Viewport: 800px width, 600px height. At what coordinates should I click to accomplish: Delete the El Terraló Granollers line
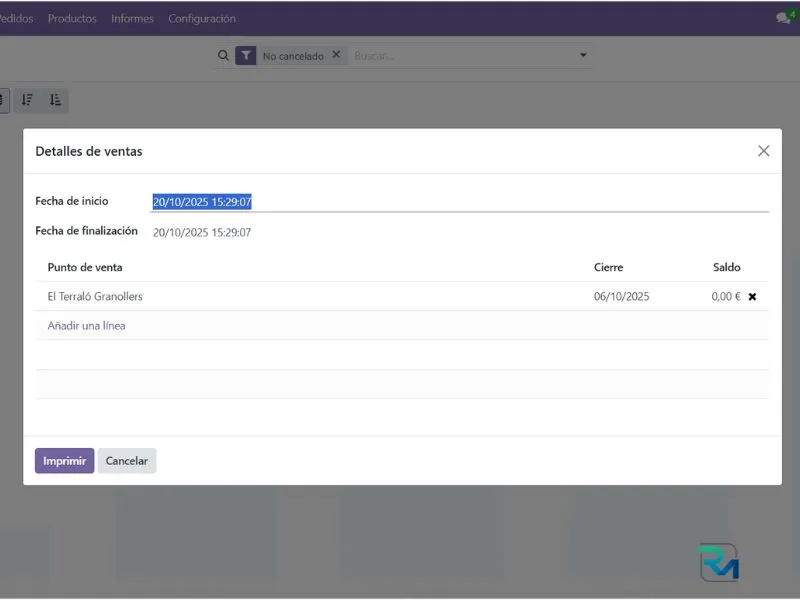(752, 297)
